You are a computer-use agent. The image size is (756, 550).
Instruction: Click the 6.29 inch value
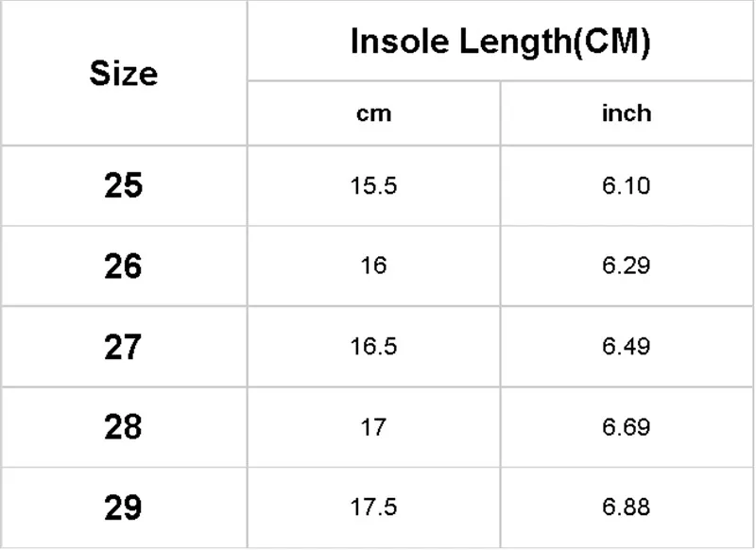(x=627, y=266)
